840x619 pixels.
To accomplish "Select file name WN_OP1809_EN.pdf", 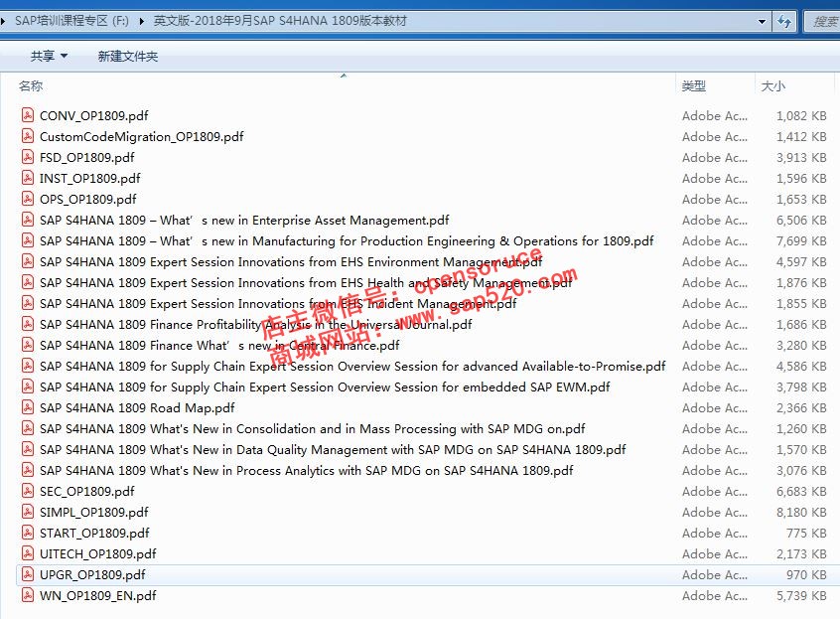I will pos(98,596).
